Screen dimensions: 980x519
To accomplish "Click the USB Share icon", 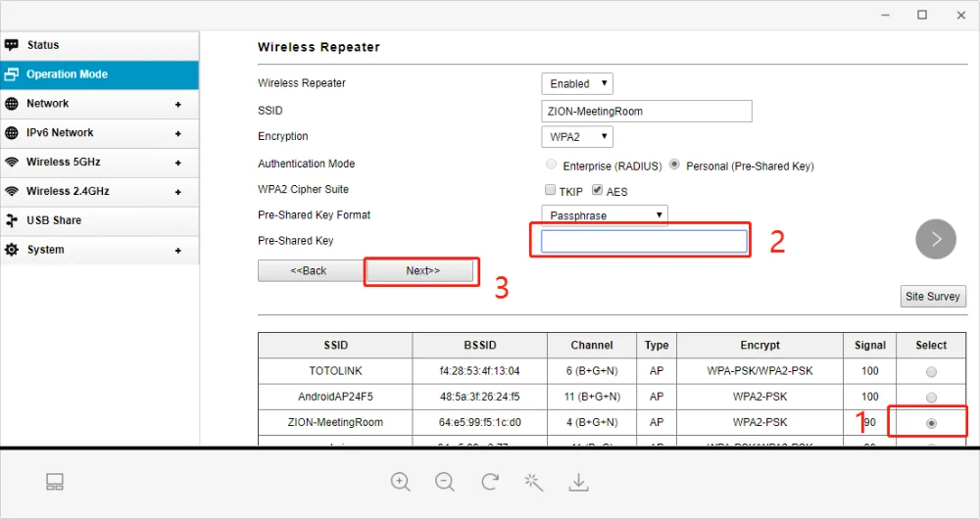I will pyautogui.click(x=11, y=220).
